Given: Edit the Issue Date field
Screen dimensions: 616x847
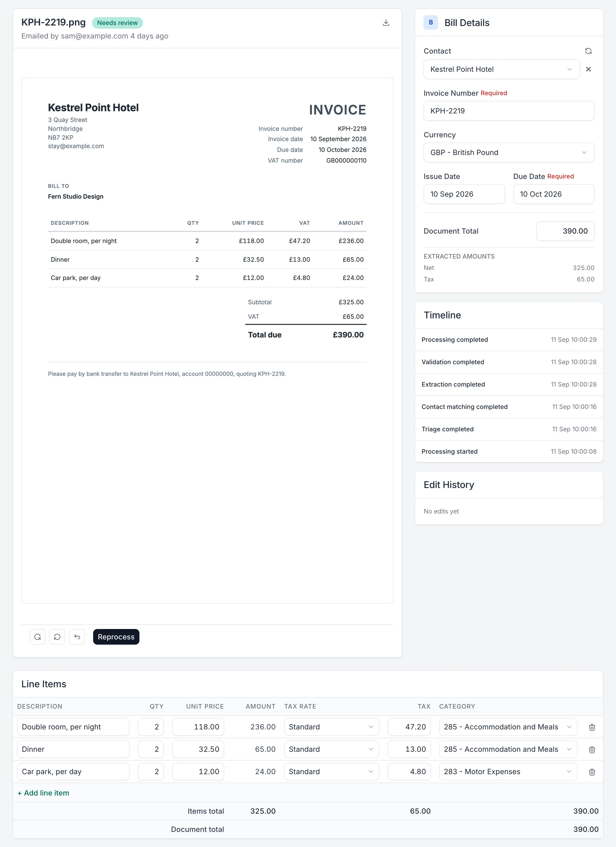Looking at the screenshot, I should pos(464,194).
